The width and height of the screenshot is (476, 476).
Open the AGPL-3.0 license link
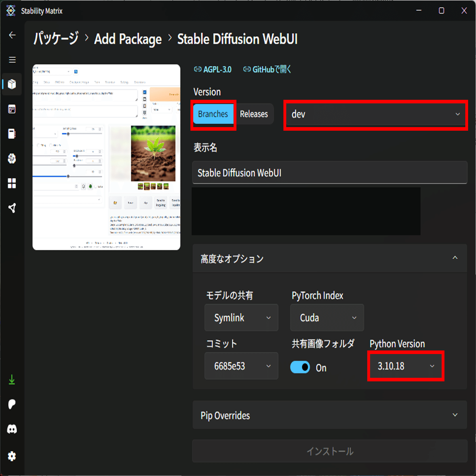click(x=213, y=69)
